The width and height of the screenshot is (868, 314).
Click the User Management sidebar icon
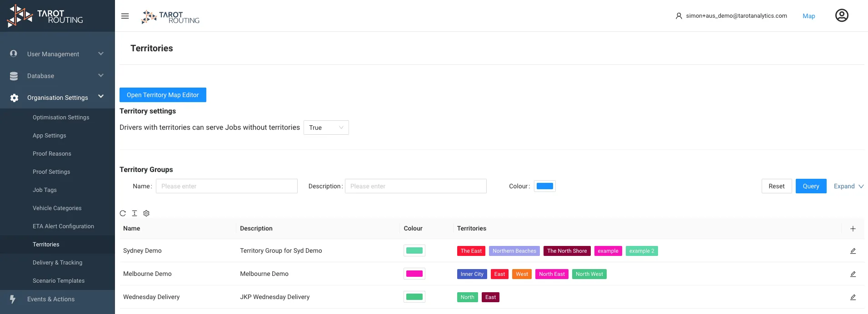click(14, 54)
